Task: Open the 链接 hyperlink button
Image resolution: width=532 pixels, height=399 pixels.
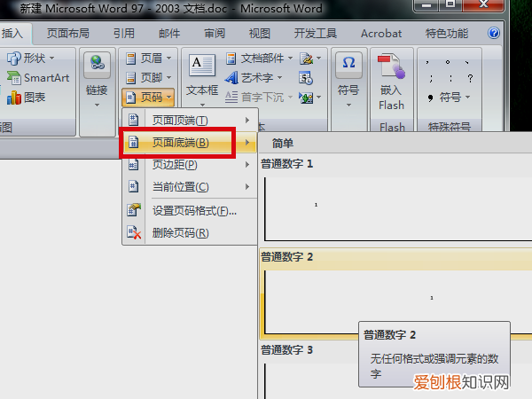Action: 97,80
